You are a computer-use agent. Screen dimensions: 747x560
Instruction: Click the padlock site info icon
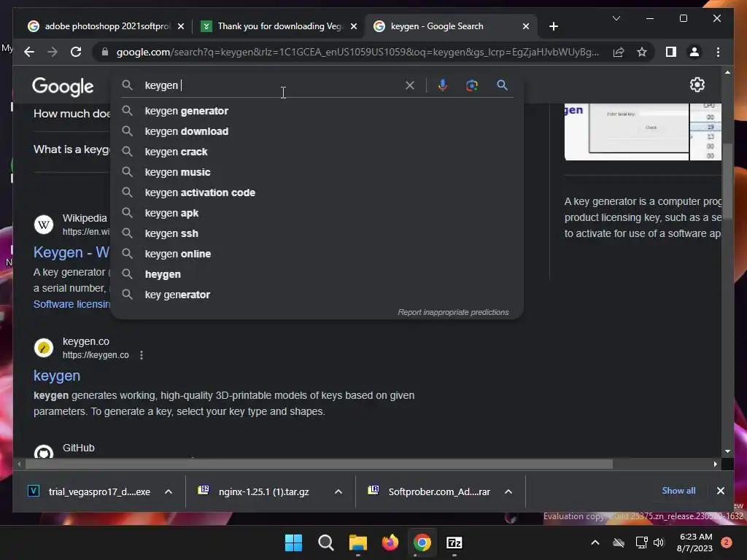[105, 52]
